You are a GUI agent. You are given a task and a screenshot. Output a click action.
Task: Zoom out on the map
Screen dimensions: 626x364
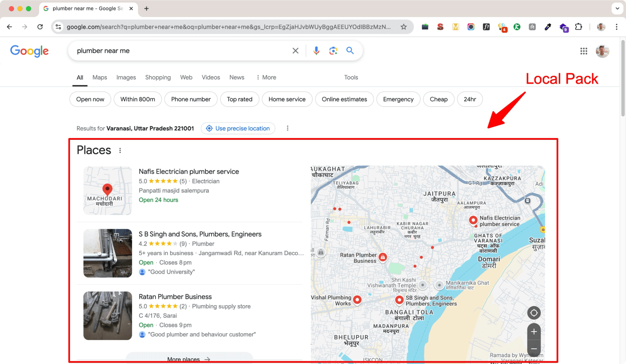click(x=534, y=349)
